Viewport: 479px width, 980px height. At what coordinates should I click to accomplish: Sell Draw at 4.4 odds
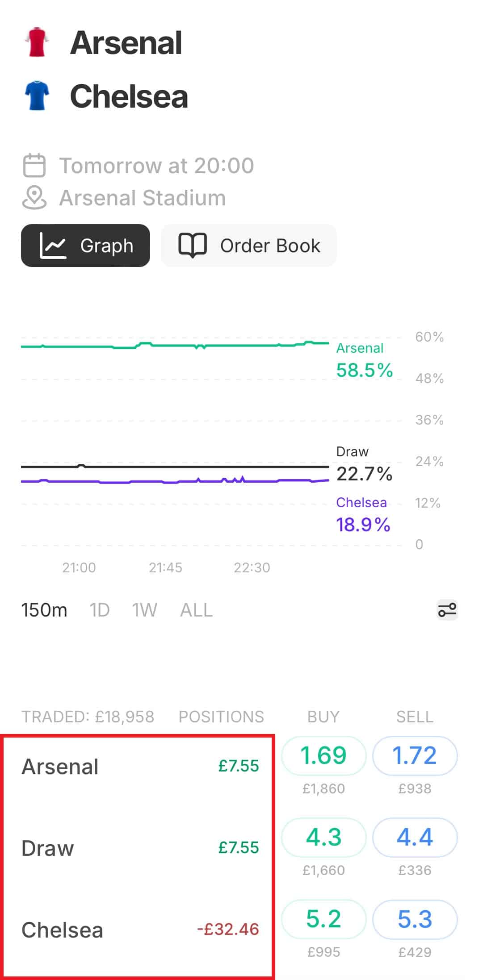pyautogui.click(x=415, y=837)
